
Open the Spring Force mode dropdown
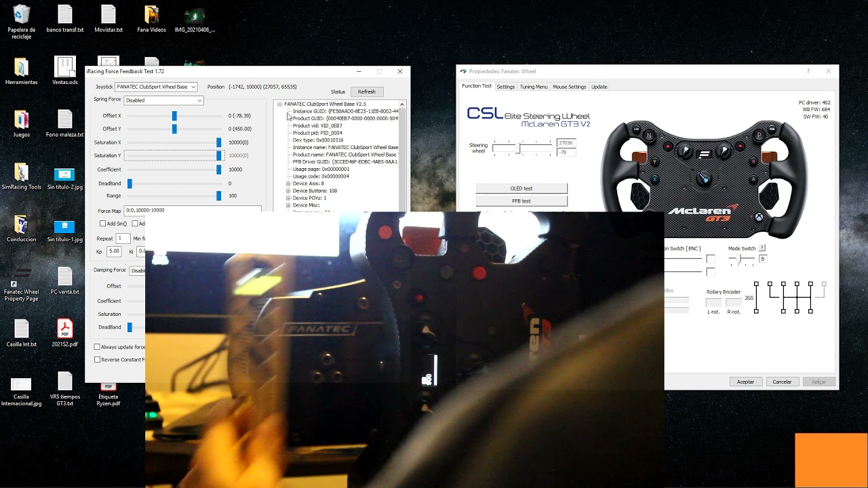[163, 100]
